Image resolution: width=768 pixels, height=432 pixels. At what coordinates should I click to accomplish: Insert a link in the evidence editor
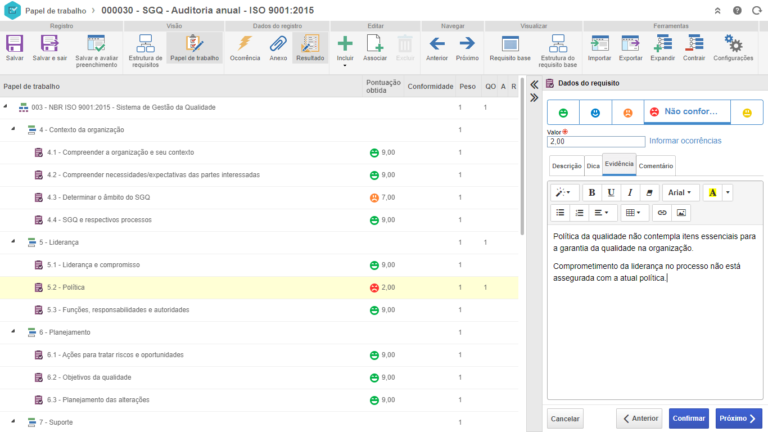[x=661, y=213]
